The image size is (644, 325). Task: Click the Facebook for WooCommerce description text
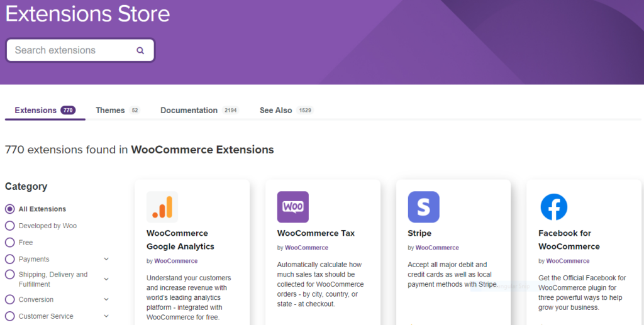click(582, 292)
